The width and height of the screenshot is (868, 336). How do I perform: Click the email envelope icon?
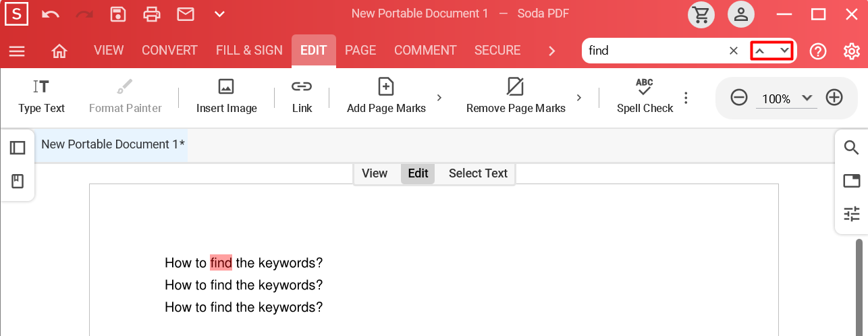pyautogui.click(x=186, y=13)
